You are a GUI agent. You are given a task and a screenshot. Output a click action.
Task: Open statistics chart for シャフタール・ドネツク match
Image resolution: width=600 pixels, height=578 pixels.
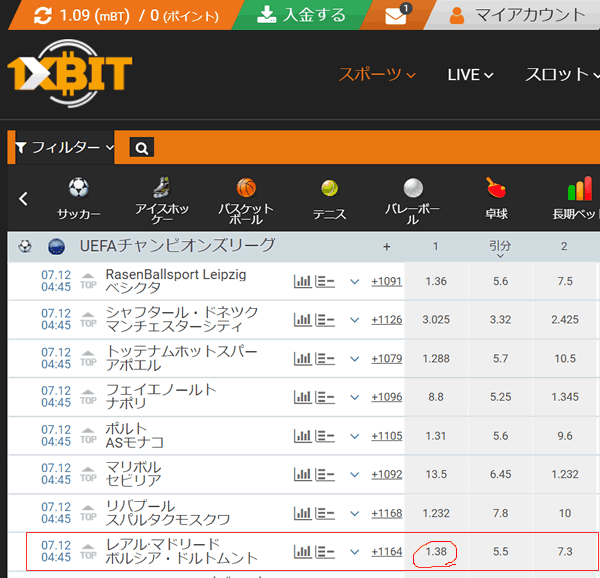(302, 320)
